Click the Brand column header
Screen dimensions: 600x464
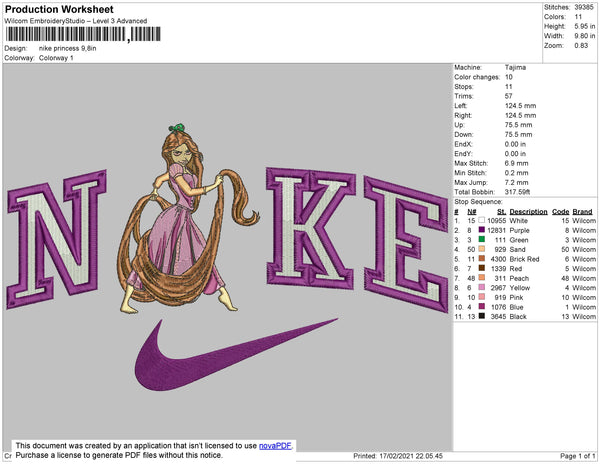point(582,212)
